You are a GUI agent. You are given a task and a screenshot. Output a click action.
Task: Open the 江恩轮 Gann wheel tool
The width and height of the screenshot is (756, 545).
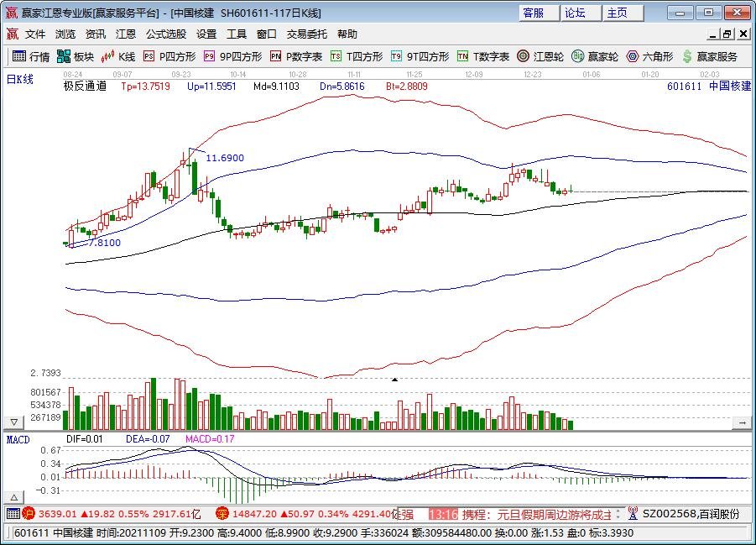[x=540, y=56]
